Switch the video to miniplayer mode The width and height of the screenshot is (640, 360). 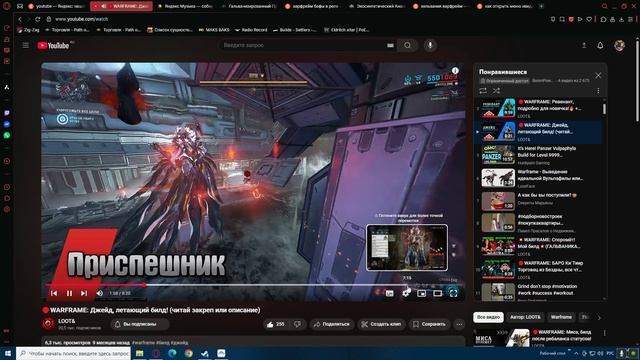(422, 293)
